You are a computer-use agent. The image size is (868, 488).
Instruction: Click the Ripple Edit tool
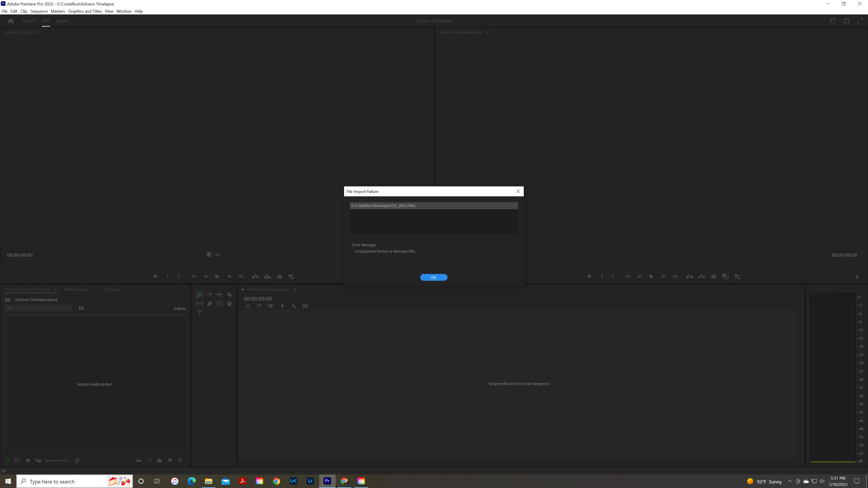[x=219, y=295]
